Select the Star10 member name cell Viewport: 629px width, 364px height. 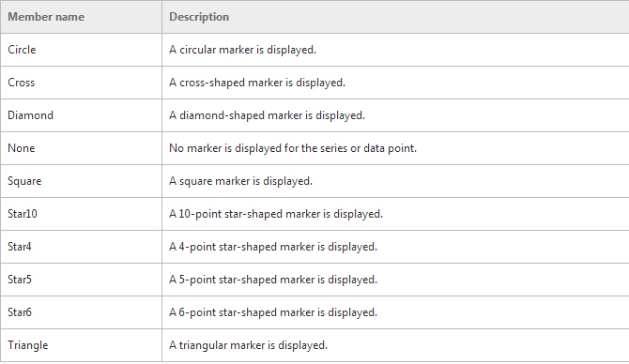81,214
